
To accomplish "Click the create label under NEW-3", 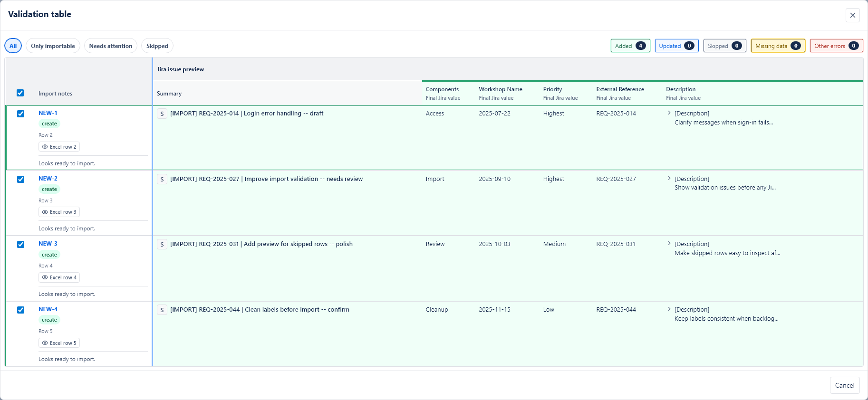I will pyautogui.click(x=49, y=255).
